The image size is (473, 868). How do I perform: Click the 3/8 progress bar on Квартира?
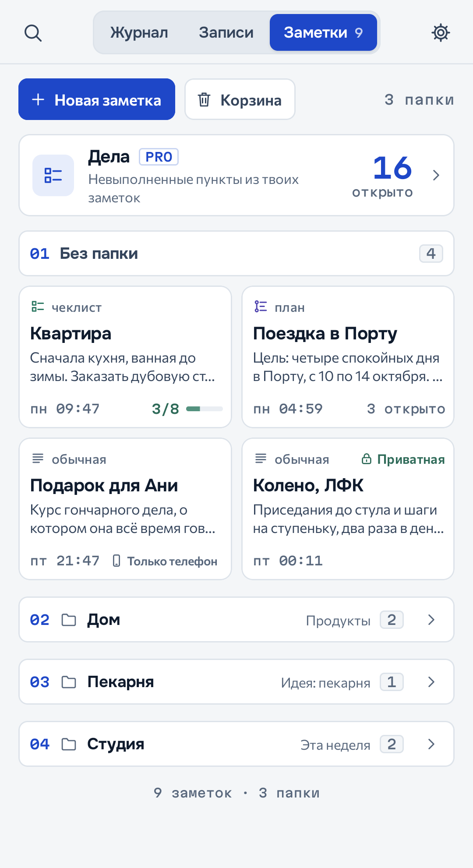pos(205,409)
